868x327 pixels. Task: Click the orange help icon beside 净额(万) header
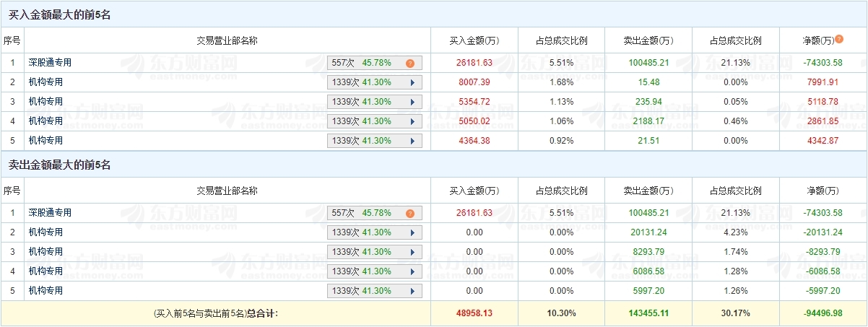pyautogui.click(x=839, y=39)
